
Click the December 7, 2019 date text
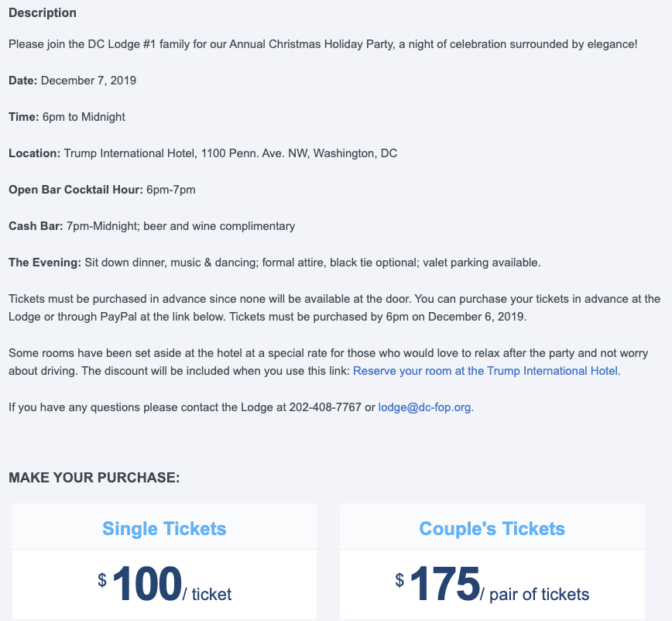click(89, 81)
